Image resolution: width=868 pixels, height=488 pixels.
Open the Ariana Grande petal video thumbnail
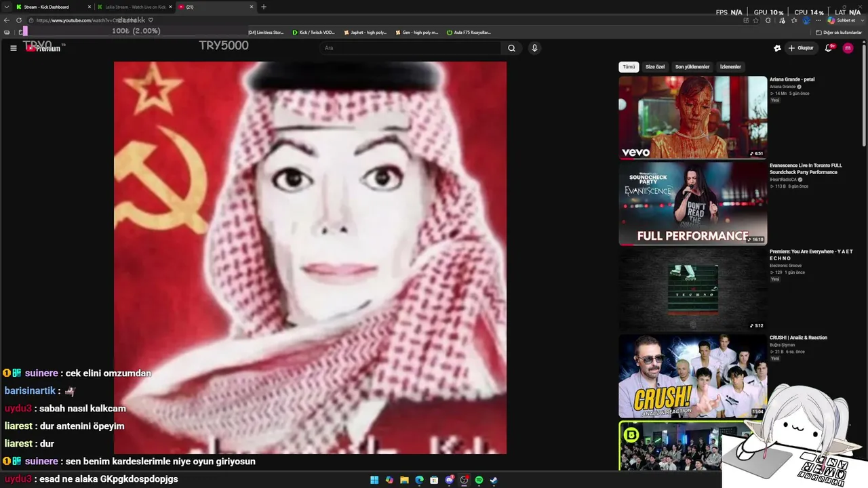692,117
